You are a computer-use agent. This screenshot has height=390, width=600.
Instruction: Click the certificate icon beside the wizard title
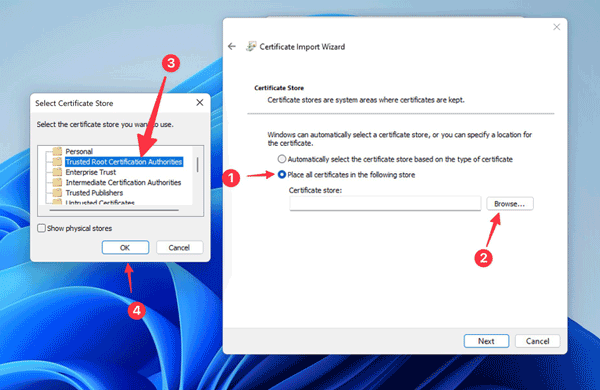click(x=251, y=46)
